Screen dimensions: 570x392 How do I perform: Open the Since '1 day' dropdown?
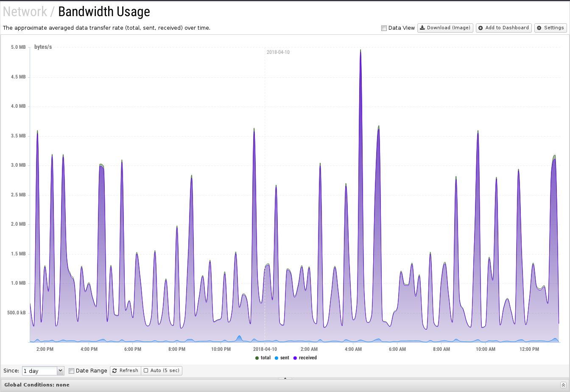43,371
